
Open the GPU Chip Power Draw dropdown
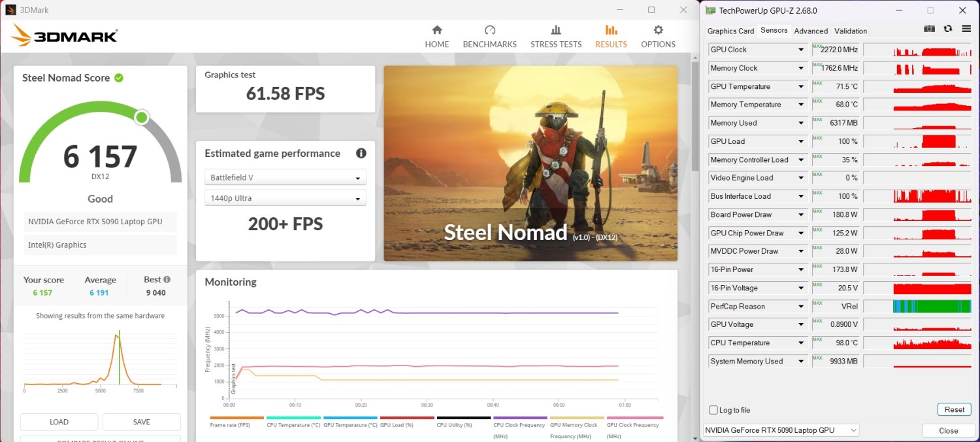(801, 233)
